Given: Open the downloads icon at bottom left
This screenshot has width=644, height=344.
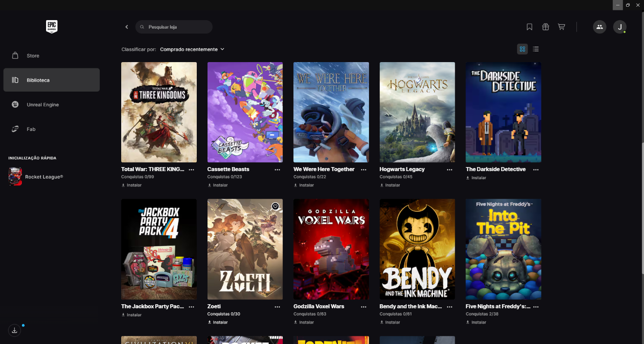Looking at the screenshot, I should tap(14, 331).
